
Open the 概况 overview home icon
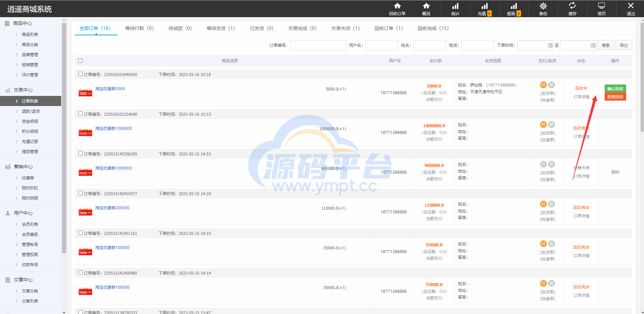tap(426, 6)
